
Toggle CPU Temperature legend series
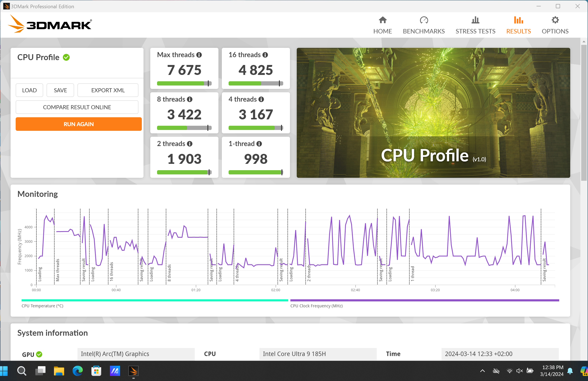[155, 303]
